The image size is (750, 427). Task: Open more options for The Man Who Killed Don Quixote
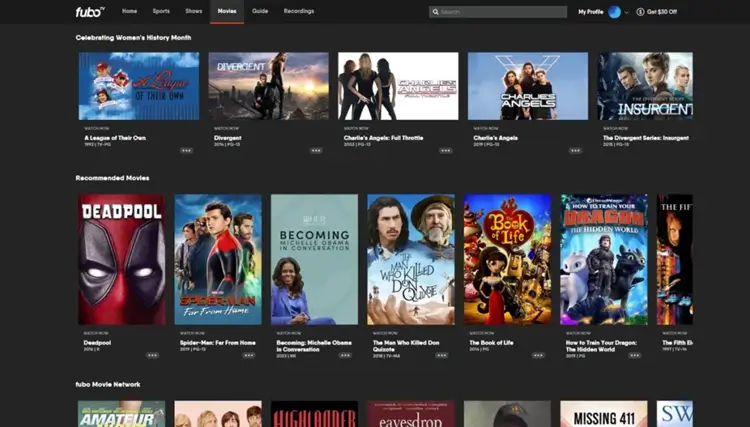point(441,355)
